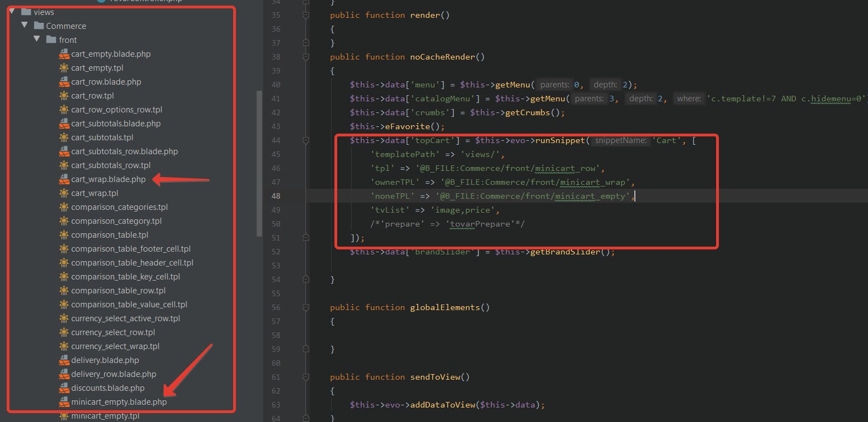
Task: Fold sendToView() at line 61 marker
Action: tap(305, 378)
